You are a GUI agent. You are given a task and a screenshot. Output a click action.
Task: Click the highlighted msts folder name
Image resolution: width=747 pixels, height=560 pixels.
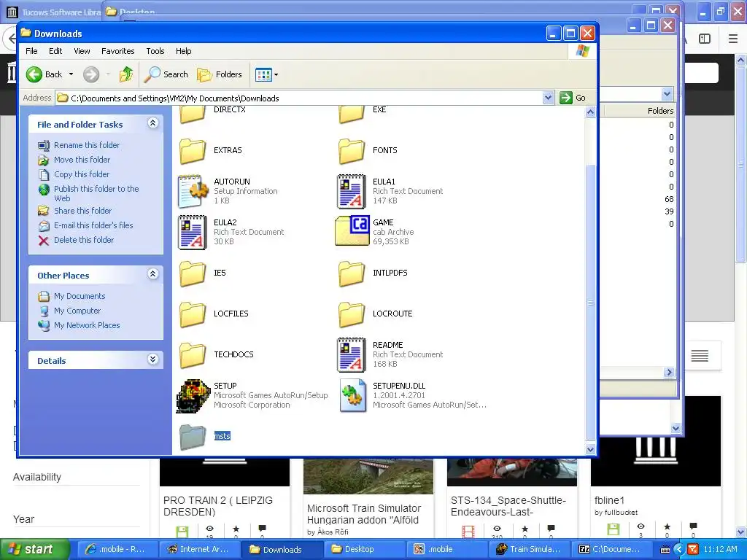(x=222, y=436)
